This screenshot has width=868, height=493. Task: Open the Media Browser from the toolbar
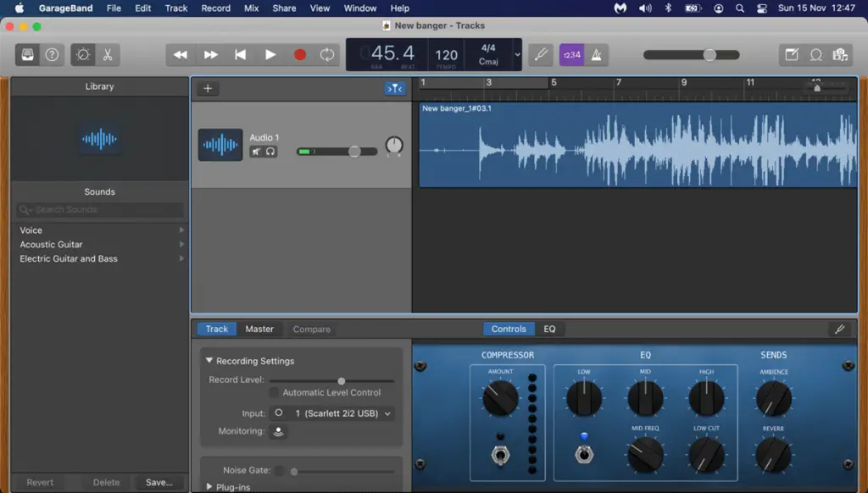point(840,55)
